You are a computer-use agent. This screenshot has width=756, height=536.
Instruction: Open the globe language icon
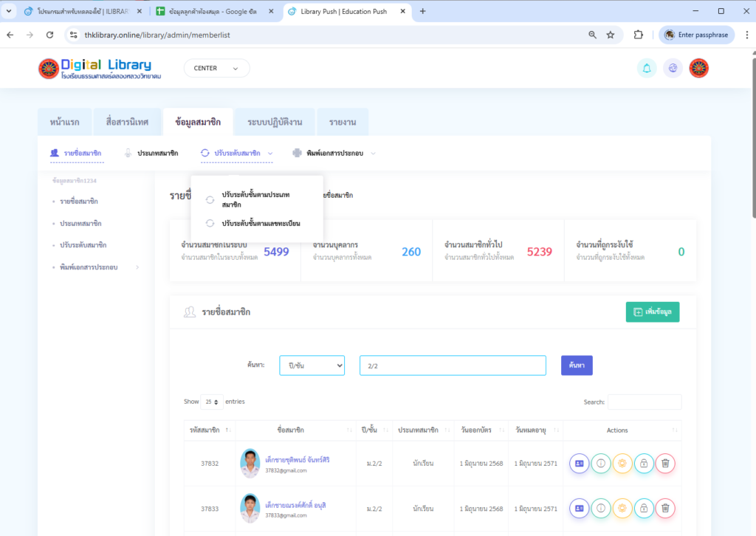pyautogui.click(x=673, y=68)
